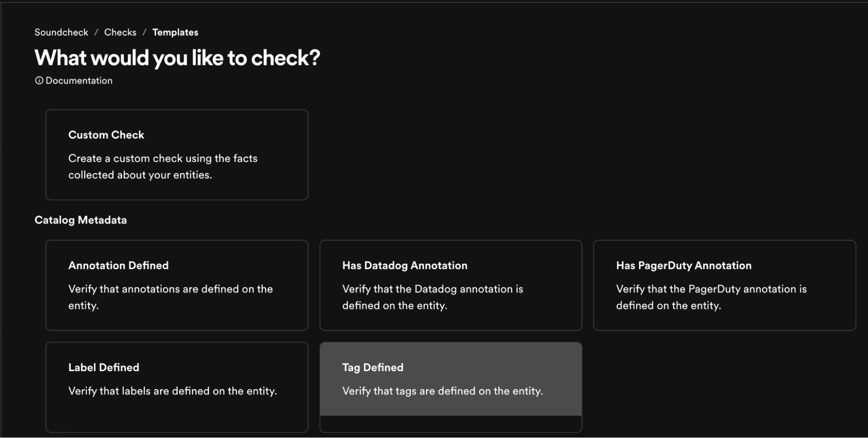Choose the highlighted Tag Defined template
This screenshot has width=868, height=438.
pos(451,382)
